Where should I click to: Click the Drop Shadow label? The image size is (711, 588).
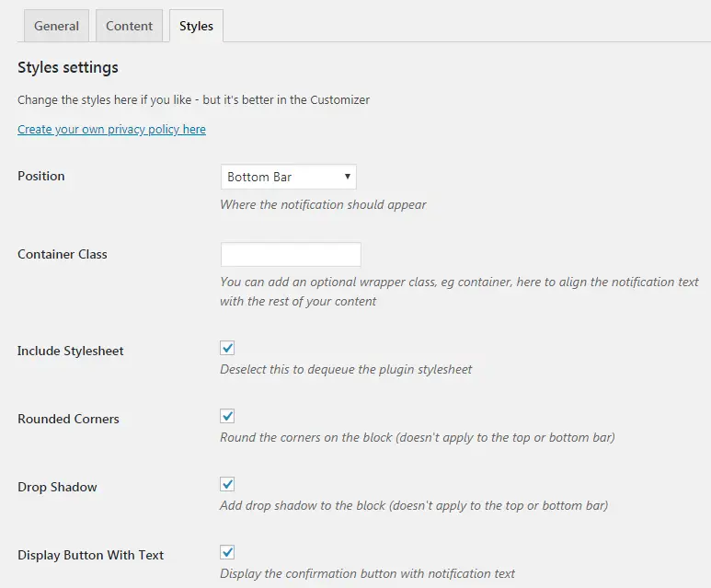tap(57, 487)
